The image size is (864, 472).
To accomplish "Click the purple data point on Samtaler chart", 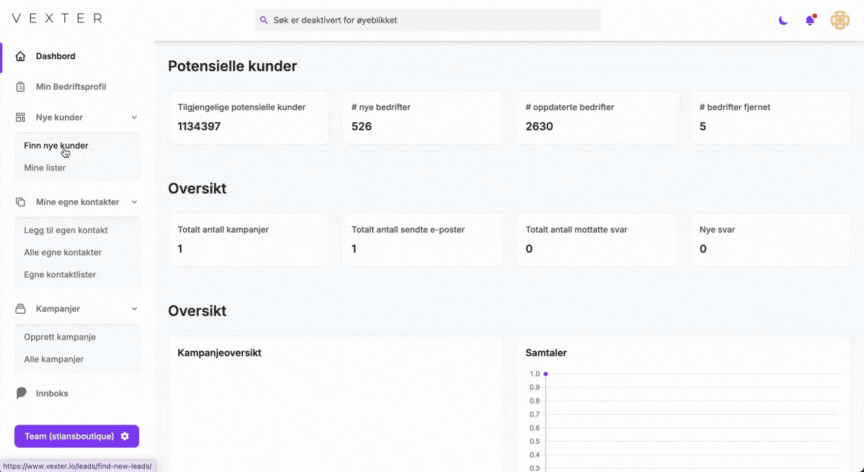I will pyautogui.click(x=546, y=374).
